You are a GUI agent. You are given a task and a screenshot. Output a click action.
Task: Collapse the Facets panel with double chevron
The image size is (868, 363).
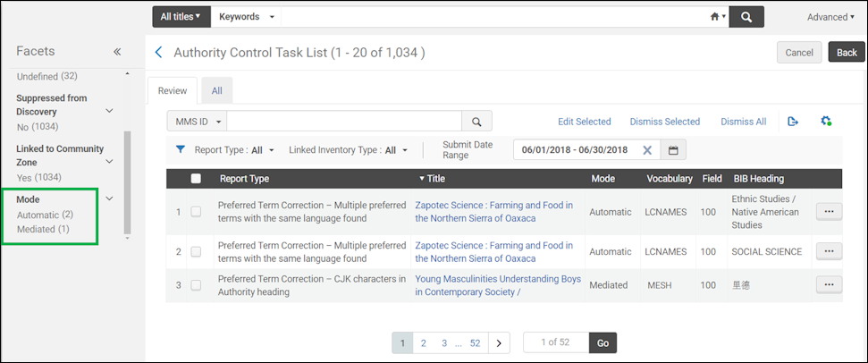tap(117, 52)
